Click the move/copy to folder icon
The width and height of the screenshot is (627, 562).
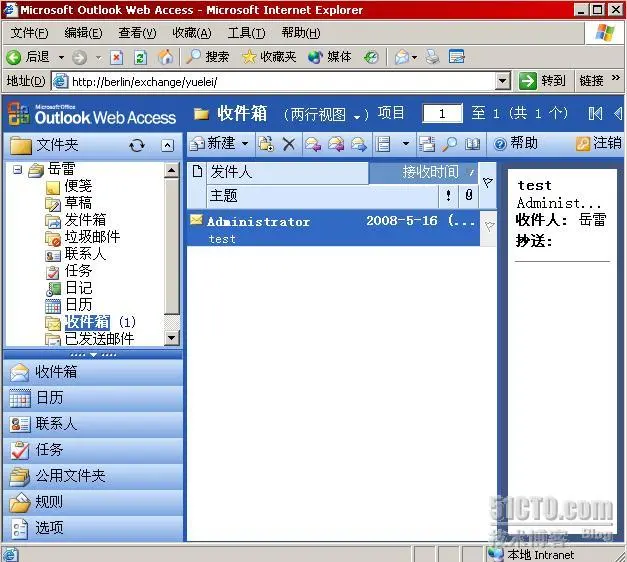pyautogui.click(x=266, y=144)
